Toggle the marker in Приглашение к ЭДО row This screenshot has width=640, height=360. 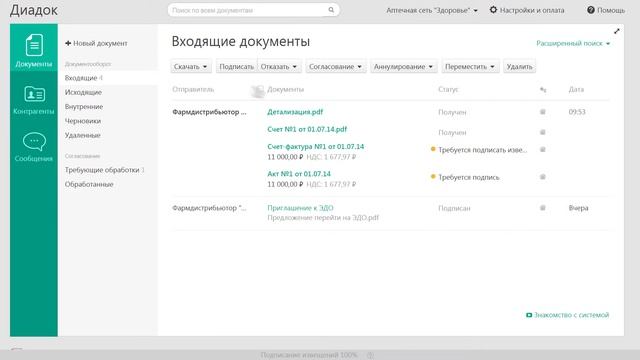click(543, 208)
